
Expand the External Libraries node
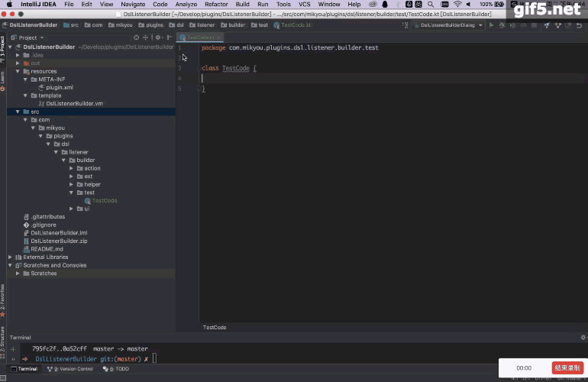(10, 257)
